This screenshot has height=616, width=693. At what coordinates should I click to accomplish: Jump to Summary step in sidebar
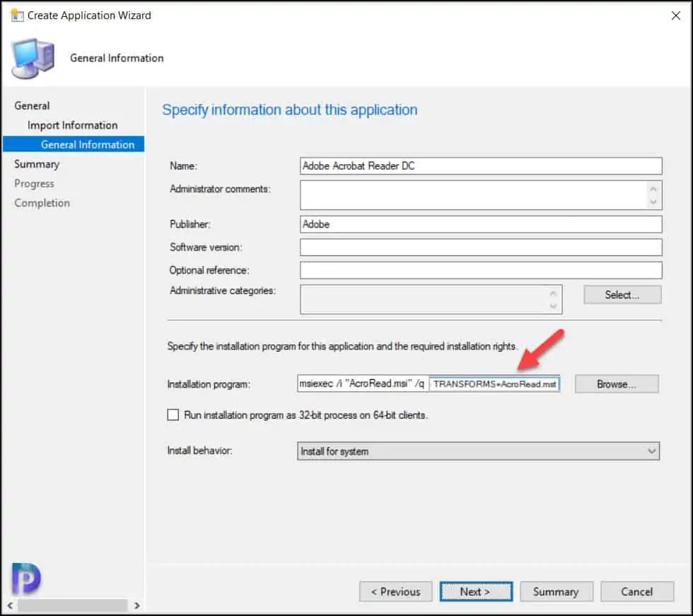[x=37, y=164]
